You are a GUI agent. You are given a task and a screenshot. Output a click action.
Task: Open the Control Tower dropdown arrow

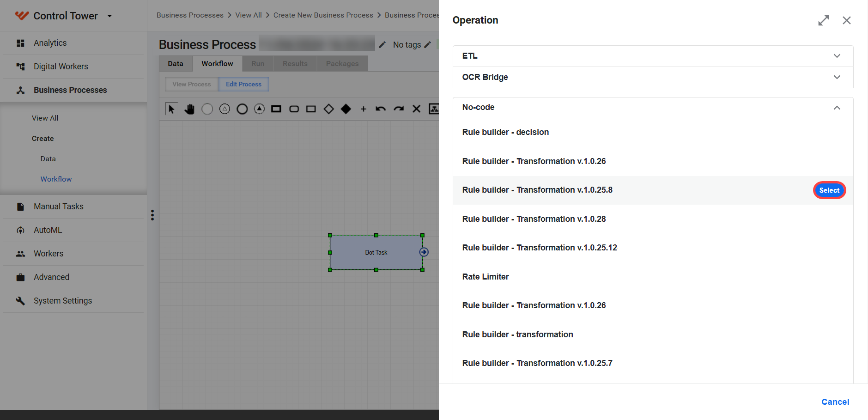click(109, 16)
